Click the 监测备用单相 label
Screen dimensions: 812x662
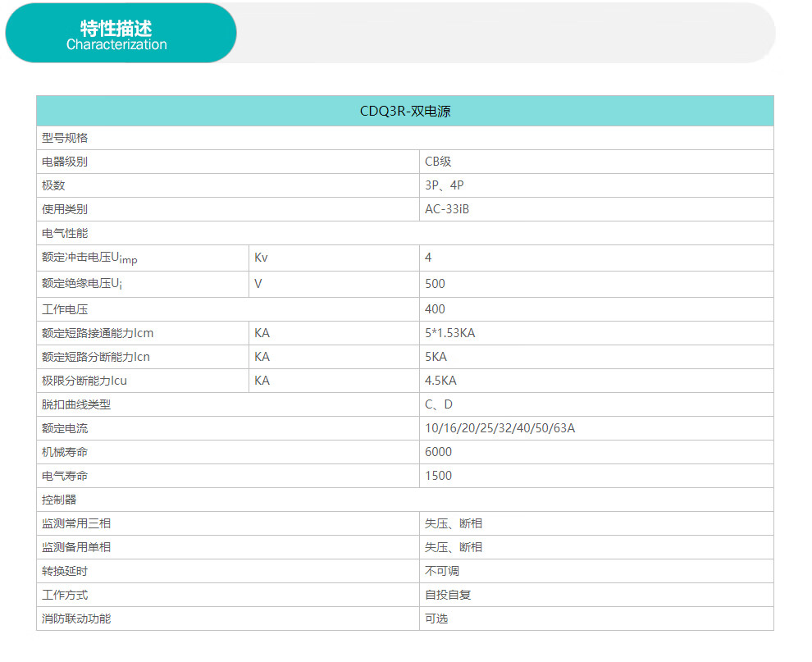pyautogui.click(x=76, y=547)
